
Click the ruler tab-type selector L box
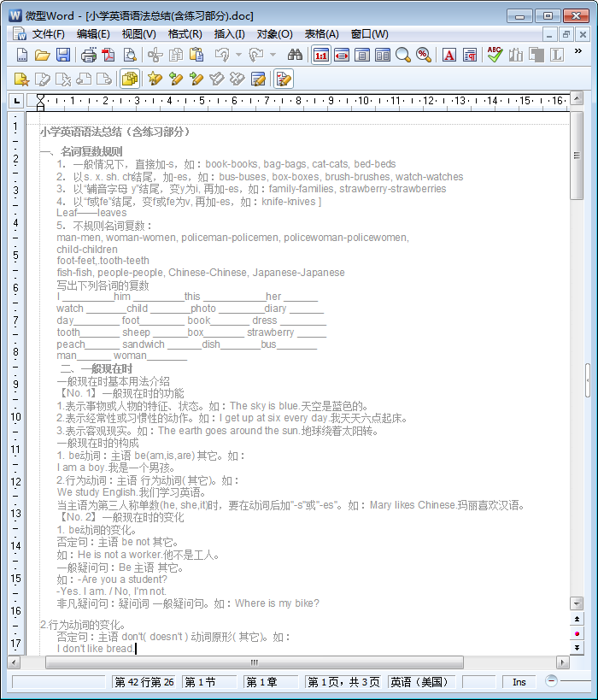point(16,101)
